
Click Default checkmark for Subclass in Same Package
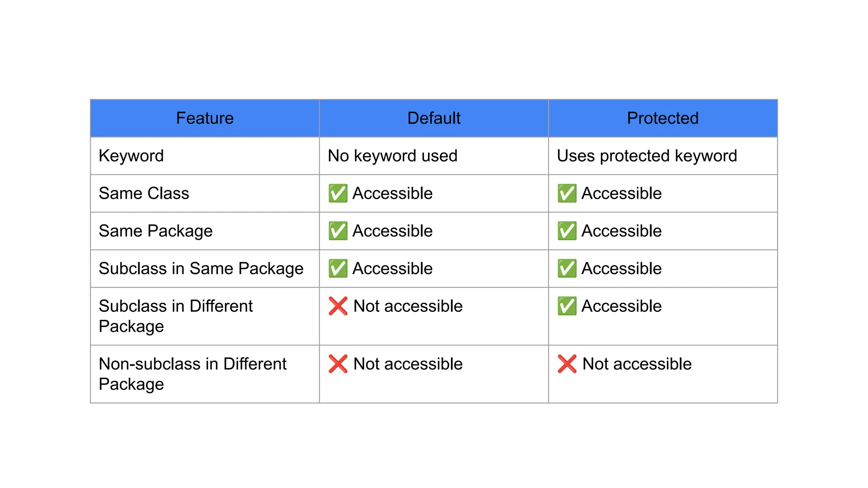tap(338, 269)
